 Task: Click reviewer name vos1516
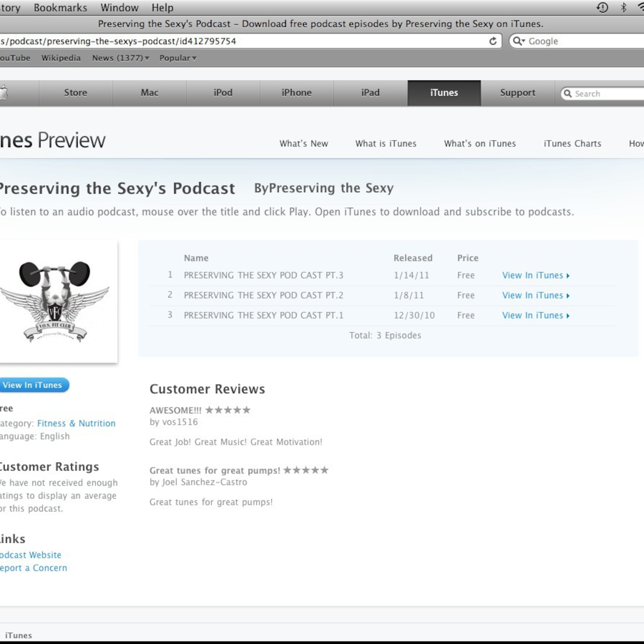click(180, 422)
